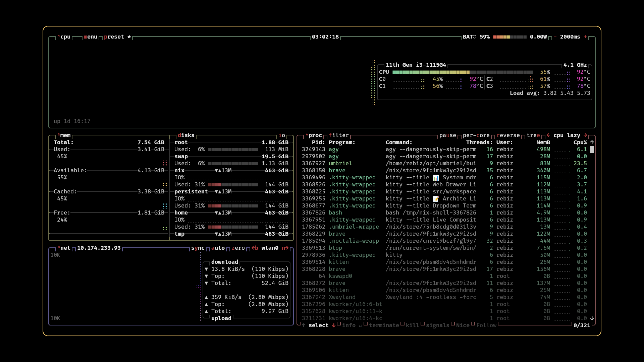Click the 'up 1d 16:17' uptime text
The width and height of the screenshot is (644, 362).
(72, 121)
